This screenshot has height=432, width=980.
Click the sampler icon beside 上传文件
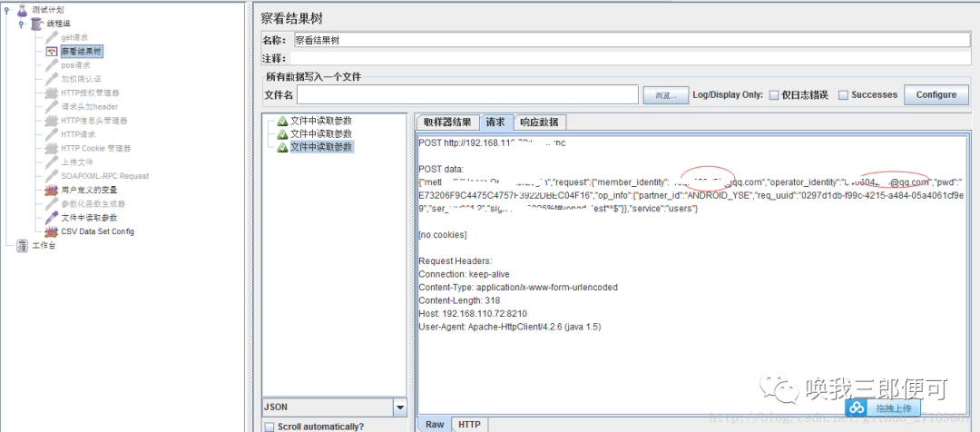pyautogui.click(x=53, y=162)
